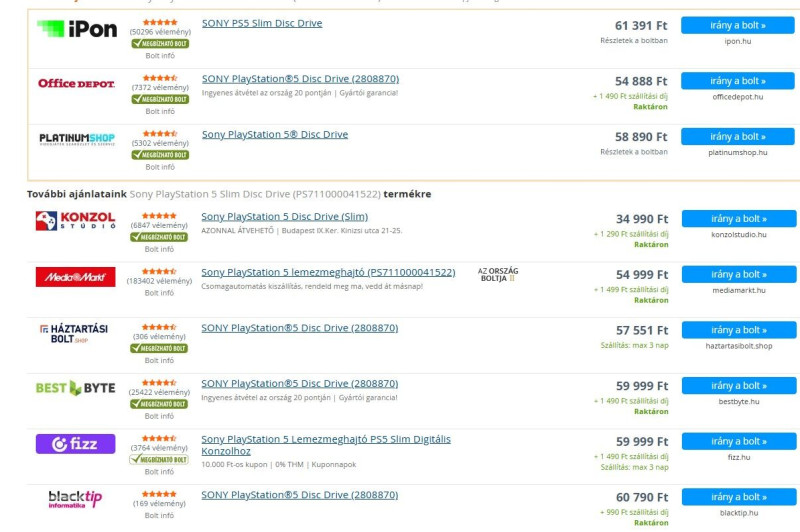The width and height of the screenshot is (800, 532).
Task: Go to the iPon store
Action: tap(738, 25)
